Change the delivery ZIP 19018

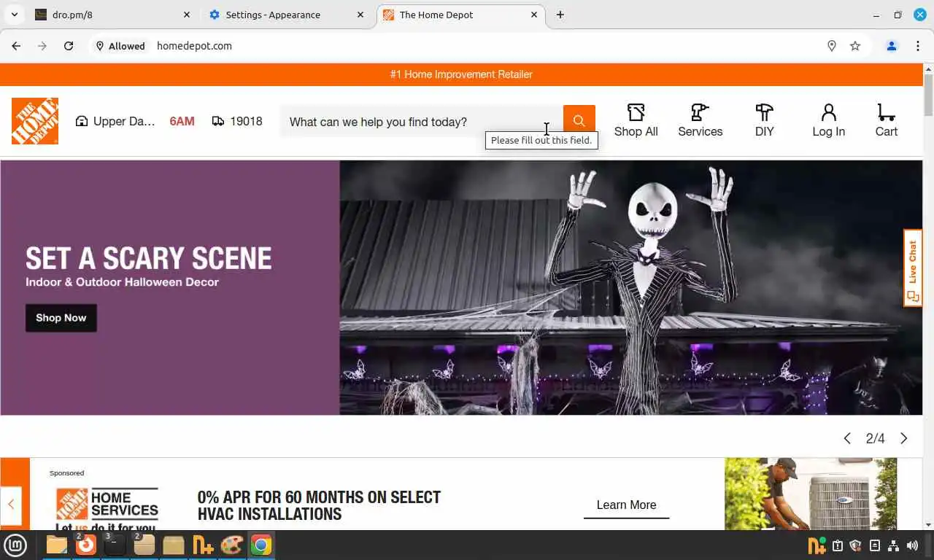(x=237, y=121)
